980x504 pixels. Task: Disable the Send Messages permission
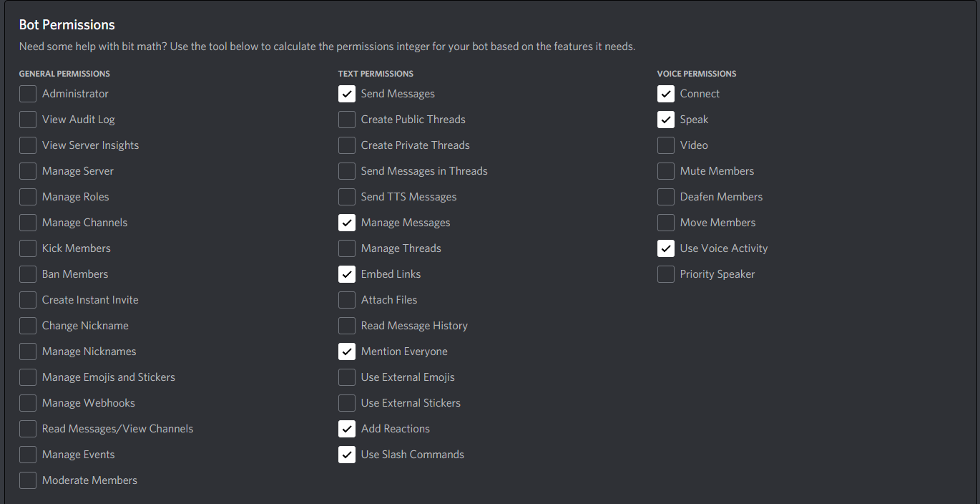pos(346,93)
